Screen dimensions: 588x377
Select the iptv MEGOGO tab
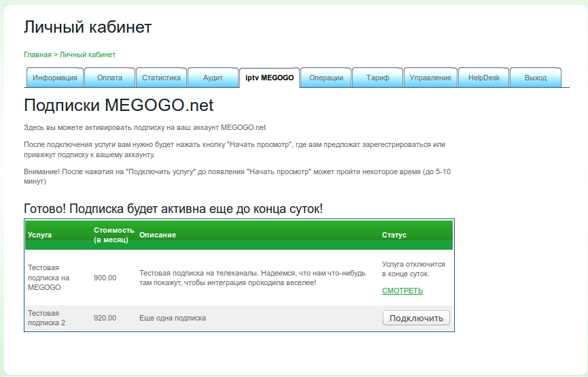pos(269,78)
